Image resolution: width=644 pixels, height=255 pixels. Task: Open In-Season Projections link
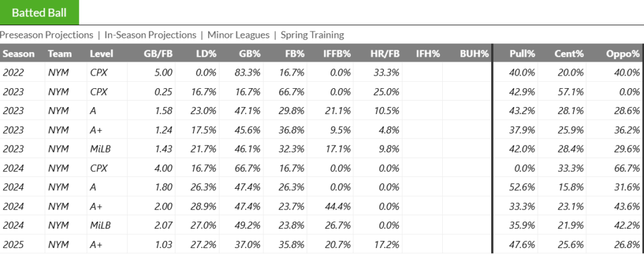[150, 35]
